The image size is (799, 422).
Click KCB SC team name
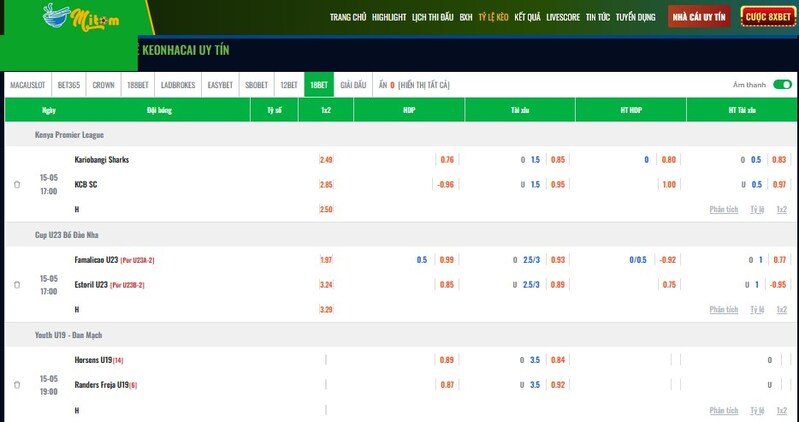pos(86,184)
